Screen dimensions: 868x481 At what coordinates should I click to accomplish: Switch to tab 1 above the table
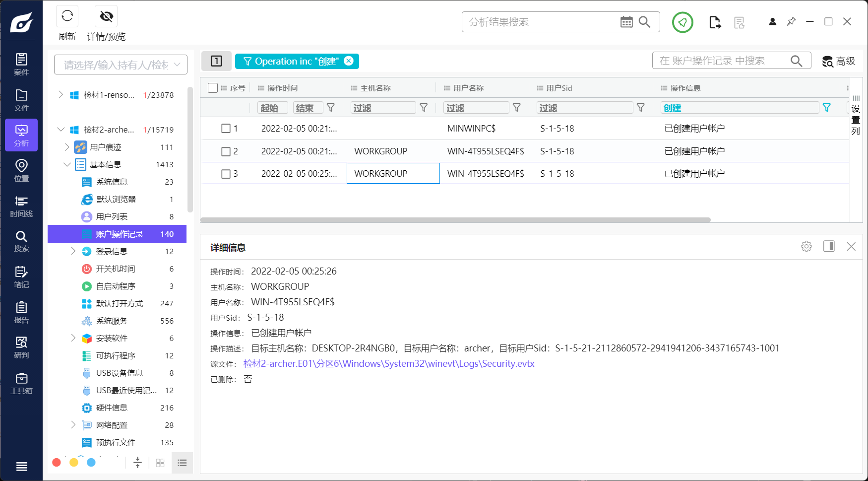click(216, 61)
